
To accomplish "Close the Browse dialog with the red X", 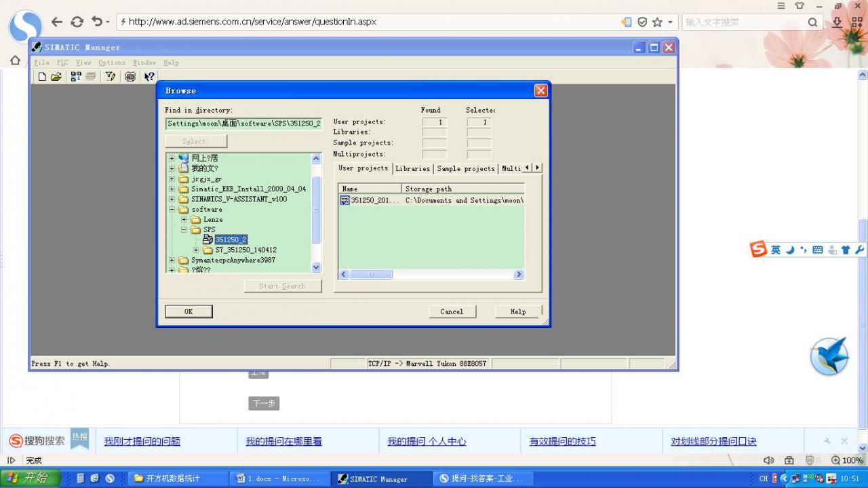I will pos(540,90).
